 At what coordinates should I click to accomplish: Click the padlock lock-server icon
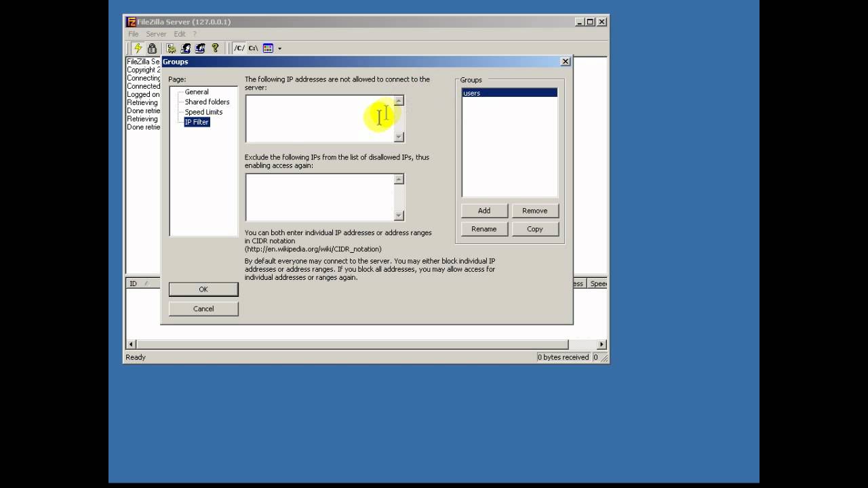(152, 48)
